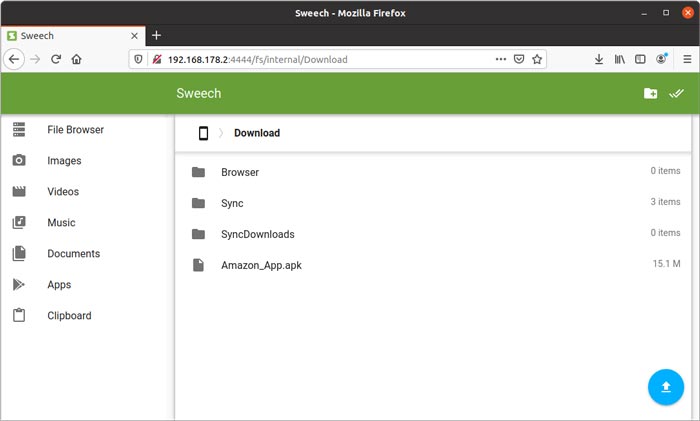Bookmark this page with the star
The width and height of the screenshot is (700, 421).
click(537, 59)
